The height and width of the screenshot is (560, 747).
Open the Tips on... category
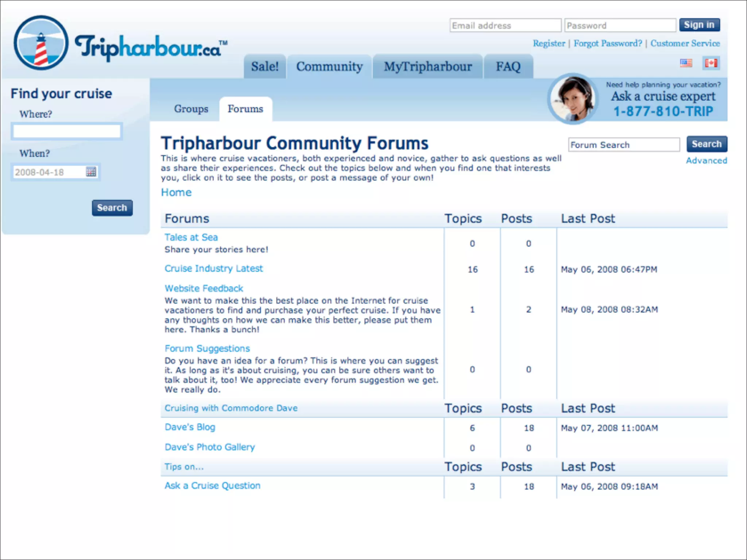pyautogui.click(x=184, y=467)
